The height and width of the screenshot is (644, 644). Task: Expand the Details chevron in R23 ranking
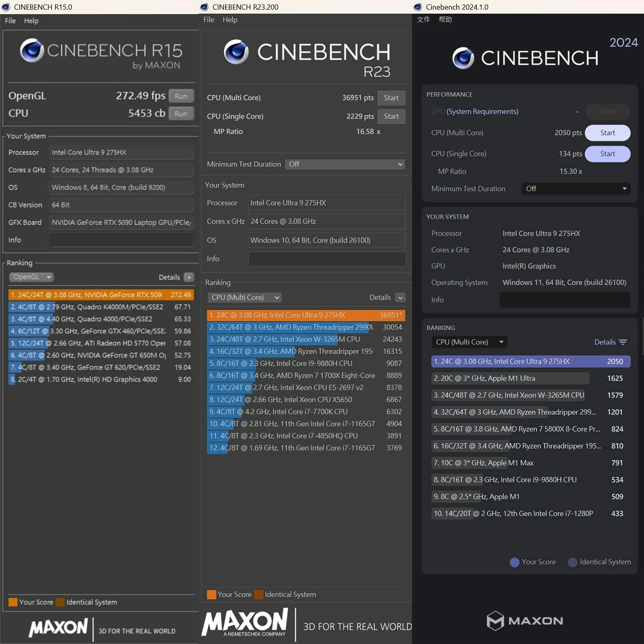tap(400, 298)
